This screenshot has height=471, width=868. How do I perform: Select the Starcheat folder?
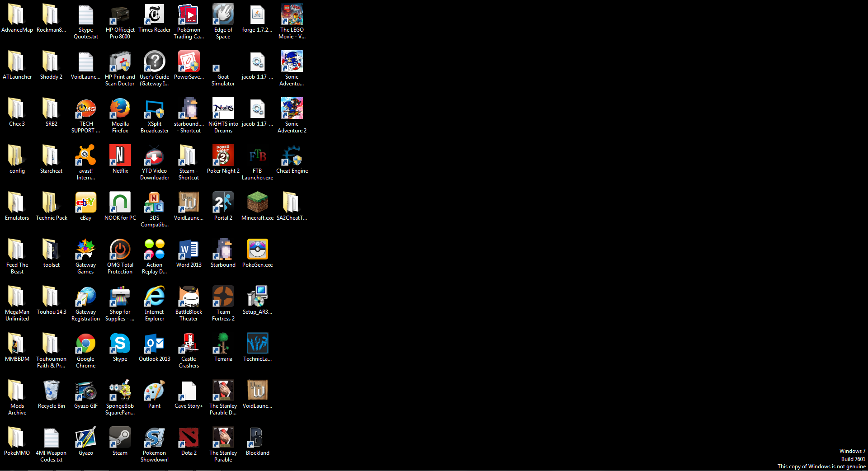tap(52, 156)
